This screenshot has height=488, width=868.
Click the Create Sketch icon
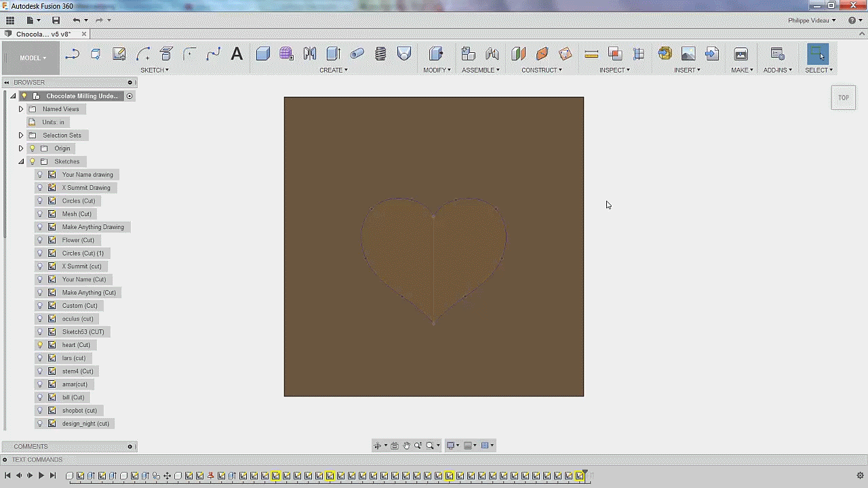coord(119,54)
